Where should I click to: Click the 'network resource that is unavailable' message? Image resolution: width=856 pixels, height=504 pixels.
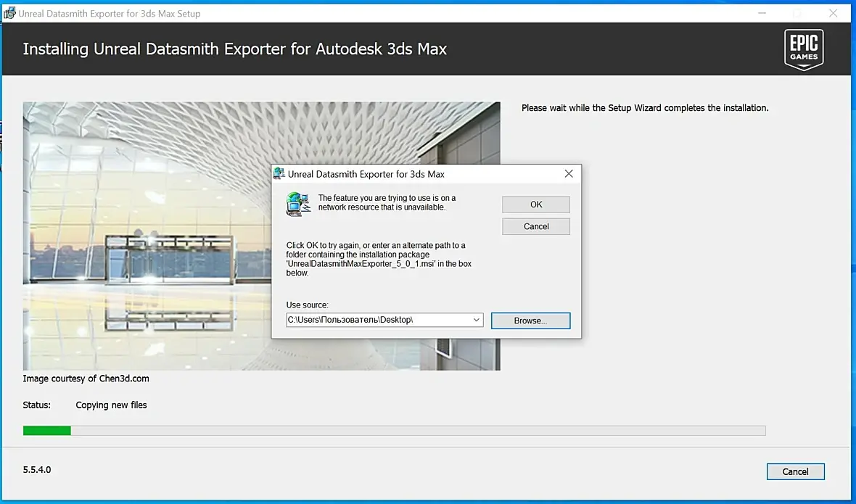(x=387, y=202)
